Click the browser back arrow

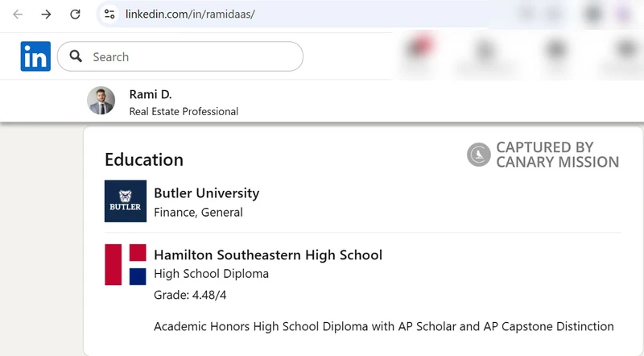click(18, 14)
